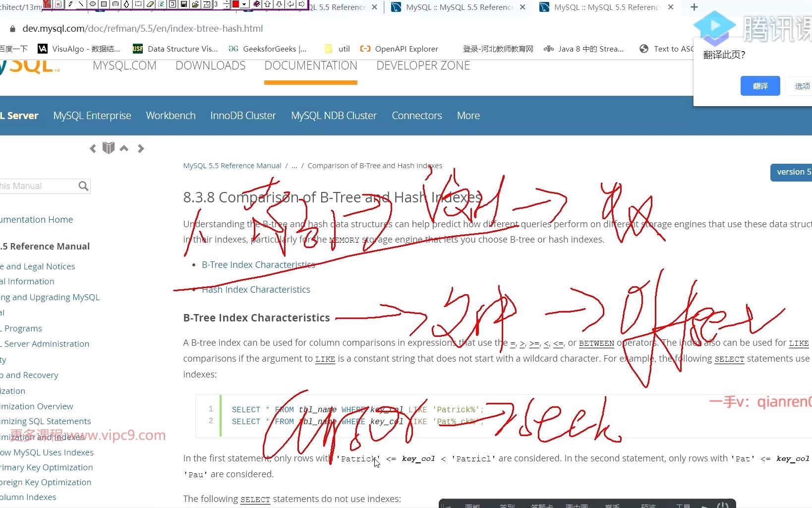The width and height of the screenshot is (812, 508).
Task: Go to previous manual page chevron
Action: (x=93, y=148)
